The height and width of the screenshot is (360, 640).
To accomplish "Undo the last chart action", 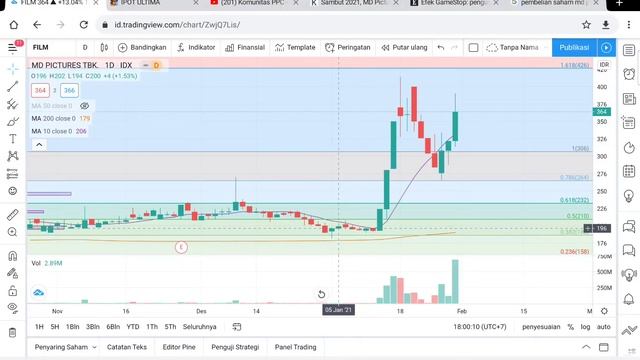I will [x=441, y=48].
